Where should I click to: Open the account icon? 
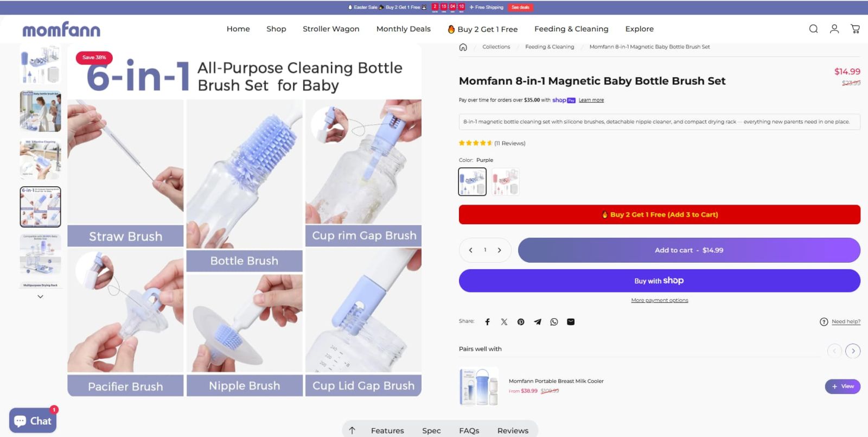(834, 29)
